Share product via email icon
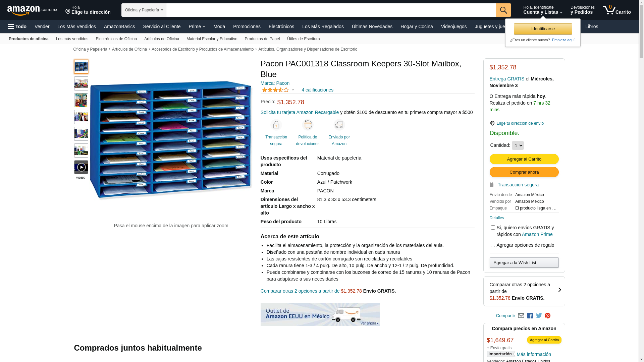644x362 pixels. [x=521, y=316]
